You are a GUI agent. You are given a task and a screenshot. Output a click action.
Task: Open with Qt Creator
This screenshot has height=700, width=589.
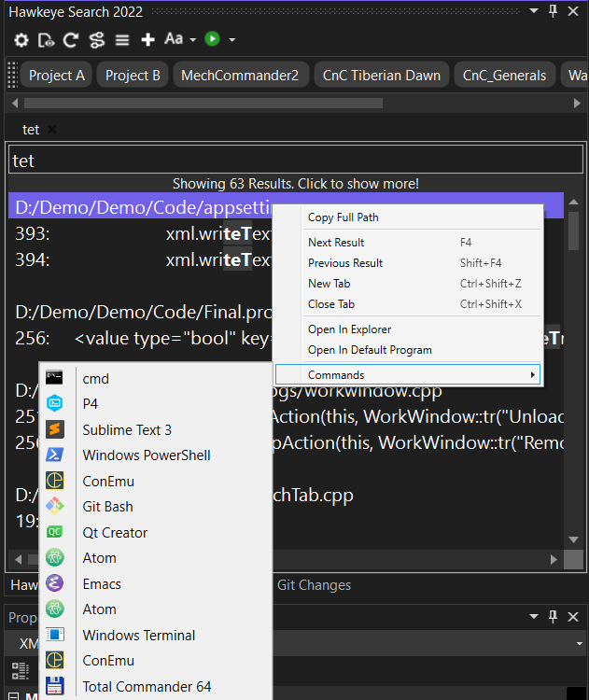tap(156, 533)
